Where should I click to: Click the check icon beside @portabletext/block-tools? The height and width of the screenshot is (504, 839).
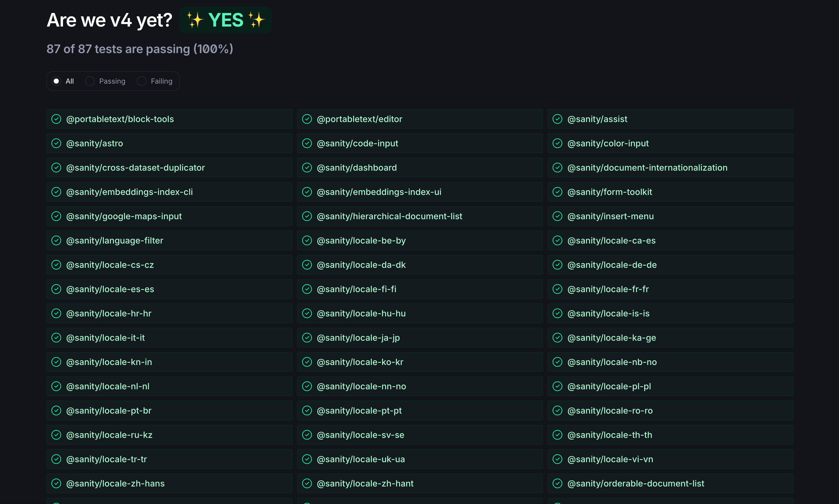(56, 119)
